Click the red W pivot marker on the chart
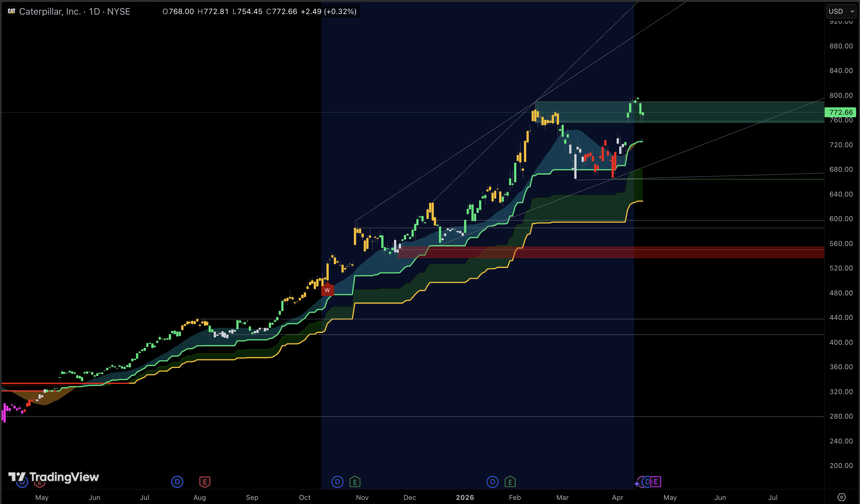 click(327, 290)
